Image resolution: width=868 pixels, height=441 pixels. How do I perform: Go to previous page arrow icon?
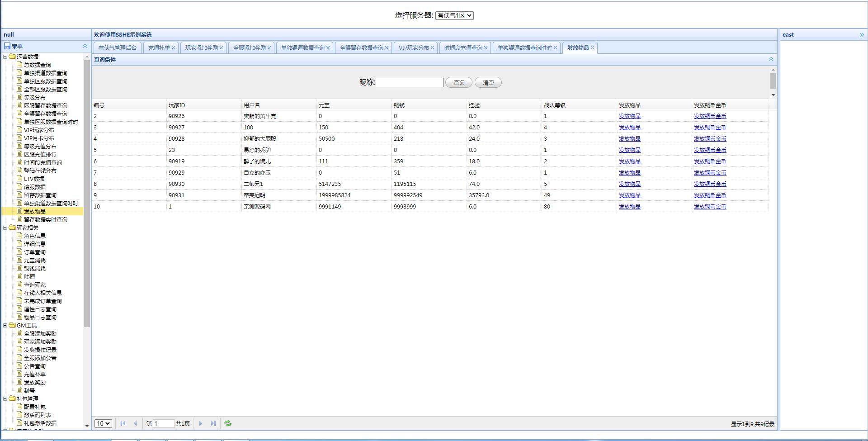click(x=135, y=423)
